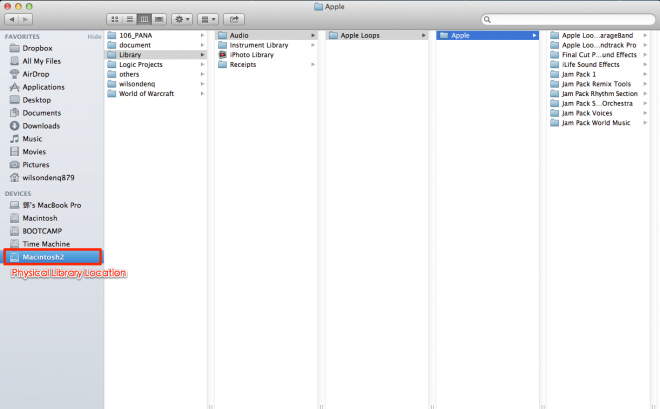
Task: Switch to icon view in toolbar
Action: point(116,19)
